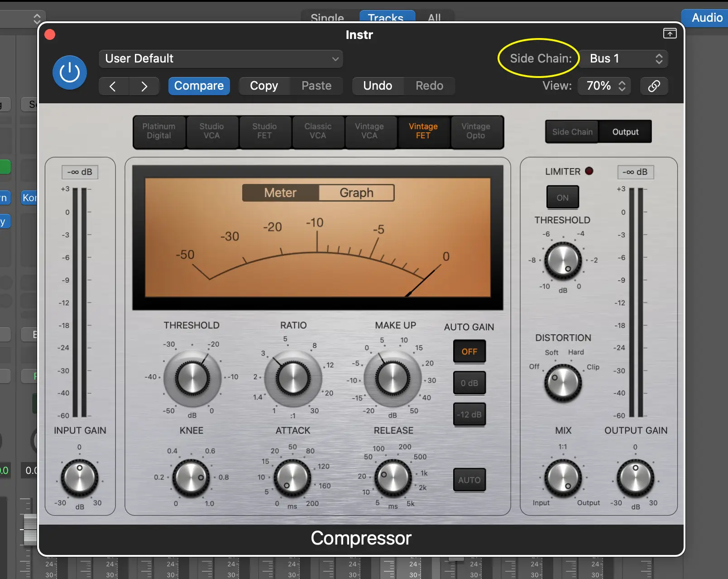728x579 pixels.
Task: Click the Undo button
Action: (378, 86)
